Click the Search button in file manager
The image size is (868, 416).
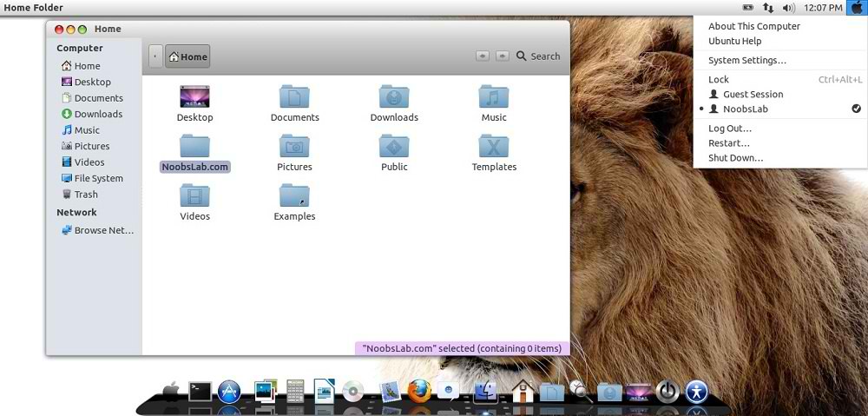click(x=538, y=56)
